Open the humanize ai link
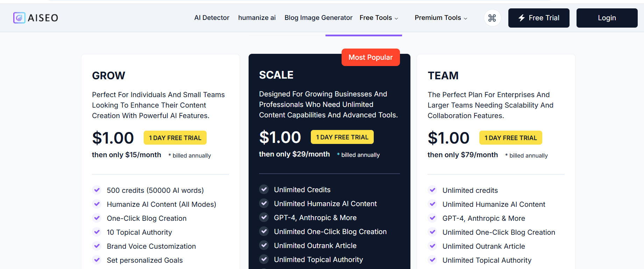 pos(257,18)
